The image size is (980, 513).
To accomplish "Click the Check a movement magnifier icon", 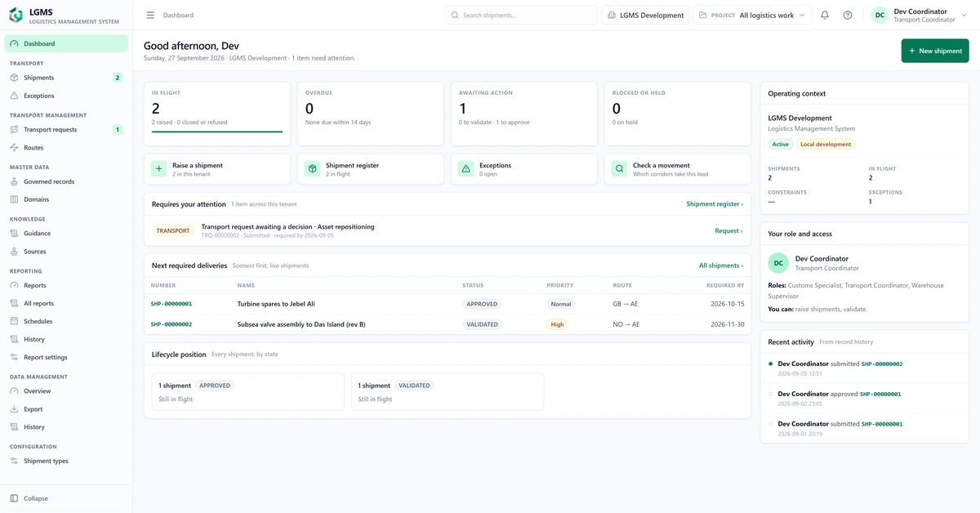I will [x=619, y=169].
